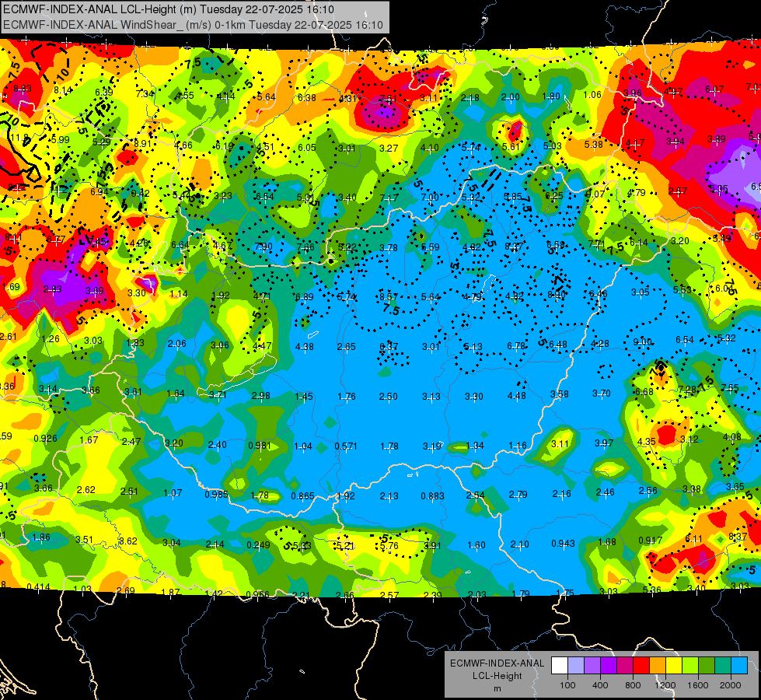Click the legend label 2000
Viewport: 761px width, 700px height.
pos(731,685)
